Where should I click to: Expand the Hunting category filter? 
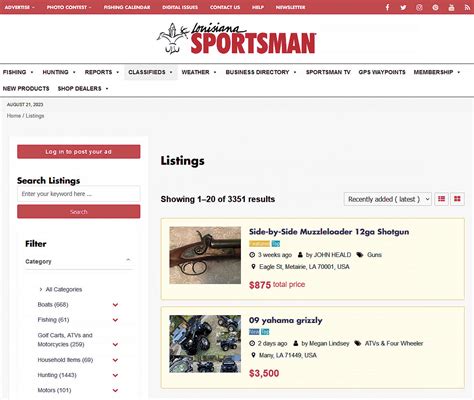coord(115,375)
